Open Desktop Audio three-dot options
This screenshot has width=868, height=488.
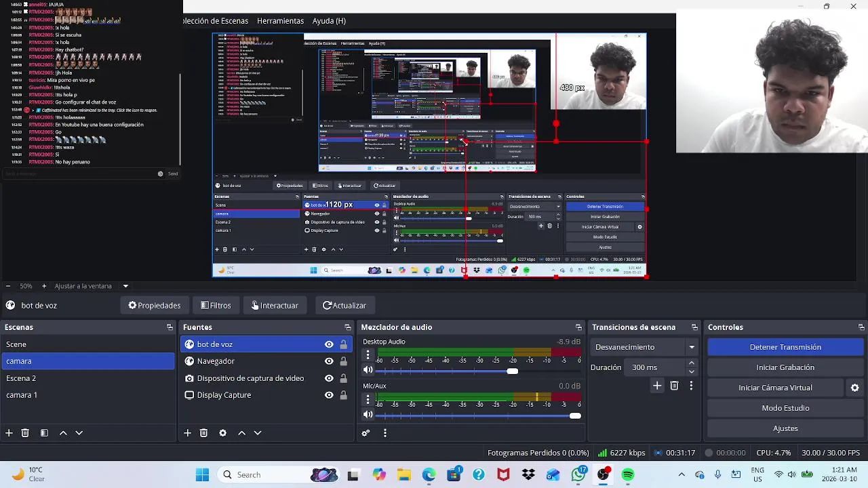tap(368, 354)
